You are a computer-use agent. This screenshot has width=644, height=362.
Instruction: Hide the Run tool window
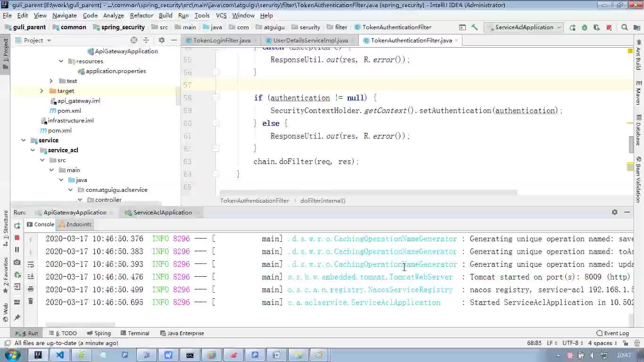pos(627,213)
